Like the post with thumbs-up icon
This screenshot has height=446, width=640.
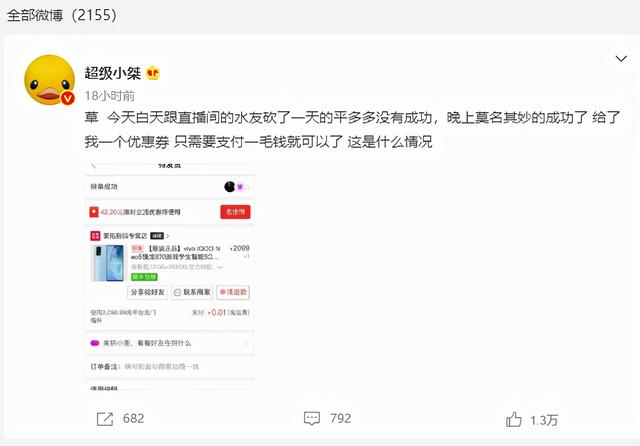pyautogui.click(x=514, y=419)
